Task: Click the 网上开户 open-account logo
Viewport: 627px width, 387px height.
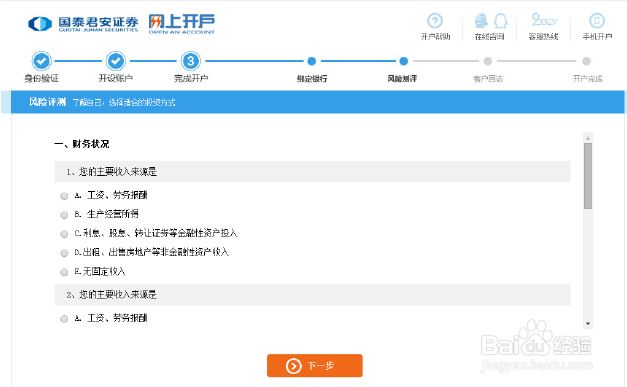Action: (x=182, y=24)
